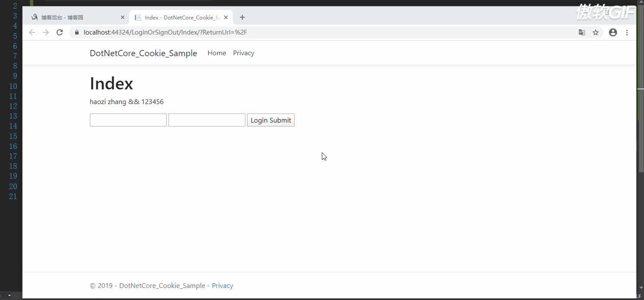
Task: Close the Index - DotNetCore_Cookie_Sample tab
Action: 226,17
